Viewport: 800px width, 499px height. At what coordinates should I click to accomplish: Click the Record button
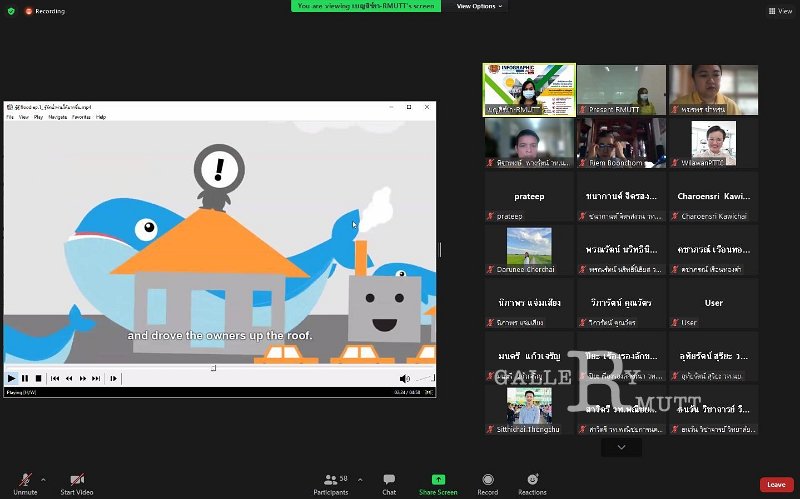click(488, 484)
